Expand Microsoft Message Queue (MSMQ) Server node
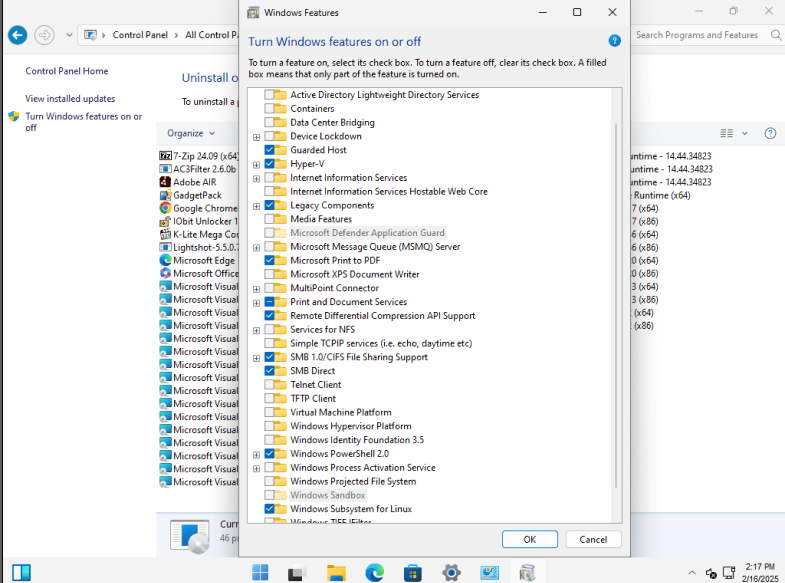785x583 pixels. coord(256,247)
